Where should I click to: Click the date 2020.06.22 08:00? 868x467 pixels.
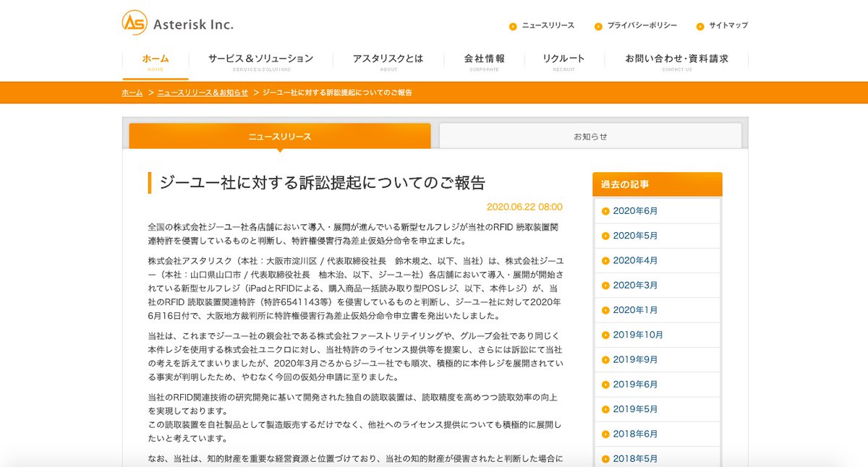pyautogui.click(x=524, y=207)
